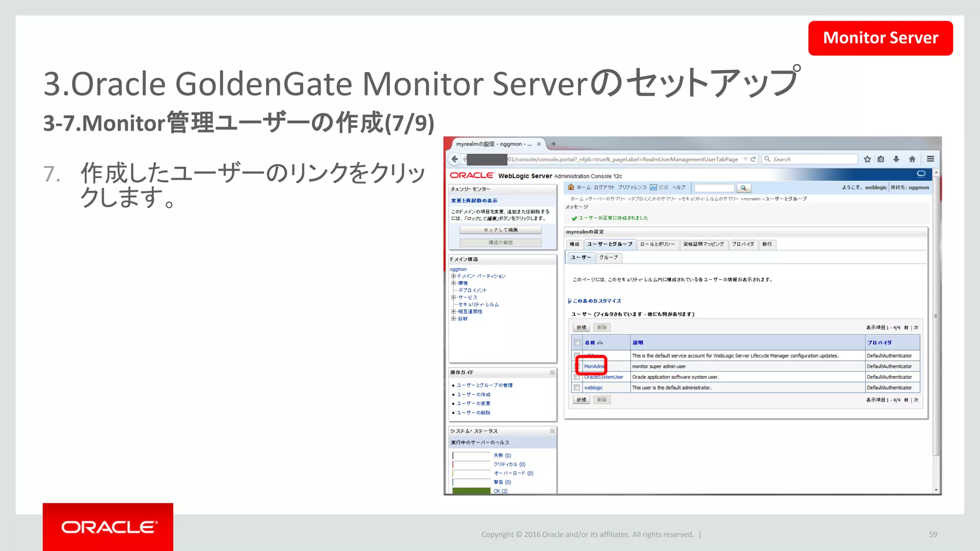Open the bookmarks list icon
The height and width of the screenshot is (551, 980).
coord(881,159)
